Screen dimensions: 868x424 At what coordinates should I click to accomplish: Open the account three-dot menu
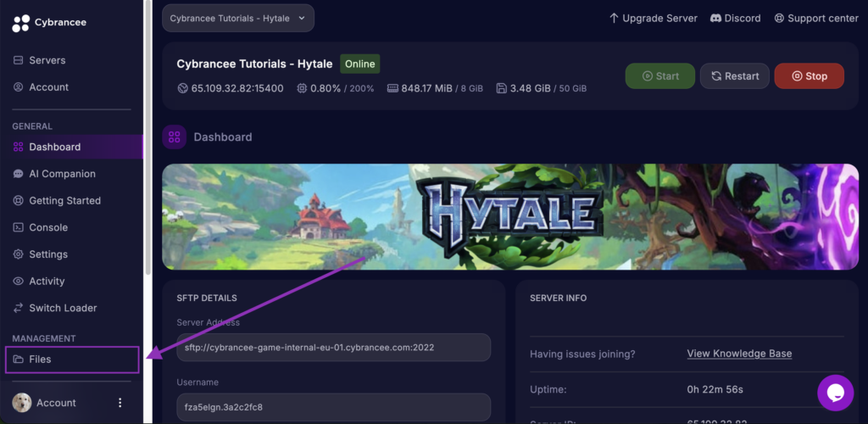pos(120,403)
